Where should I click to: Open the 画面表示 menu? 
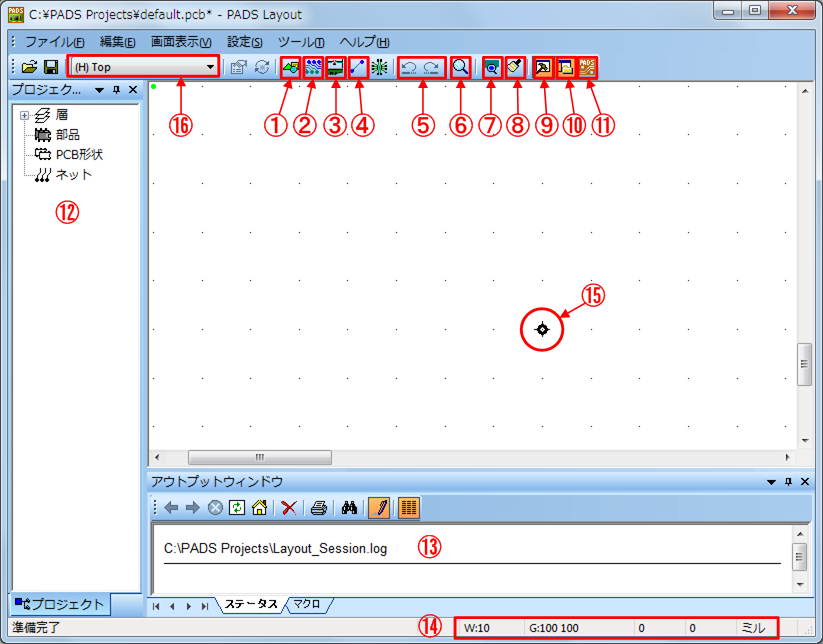coord(181,42)
